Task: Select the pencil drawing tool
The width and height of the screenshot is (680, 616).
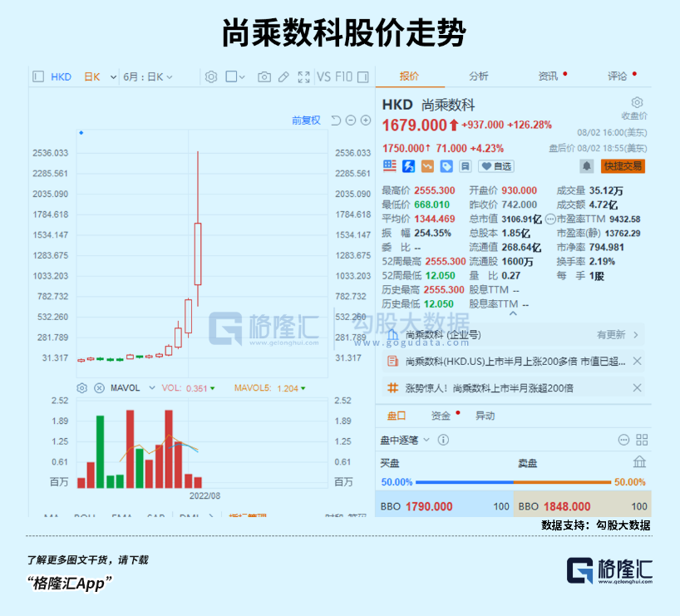Action: tap(283, 76)
